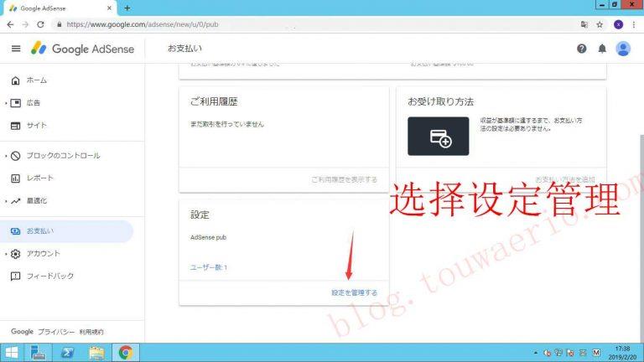The image size is (644, 362).
Task: Go forward in browser
Action: click(25, 24)
